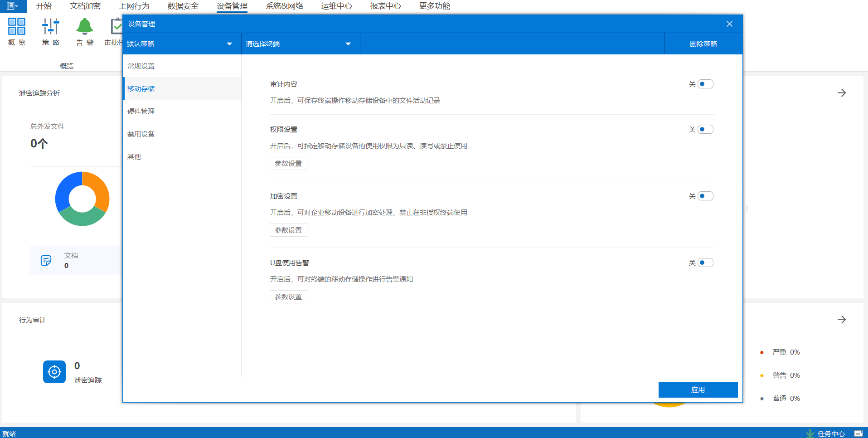
Task: Click the application menu icon at top-left
Action: (x=12, y=6)
